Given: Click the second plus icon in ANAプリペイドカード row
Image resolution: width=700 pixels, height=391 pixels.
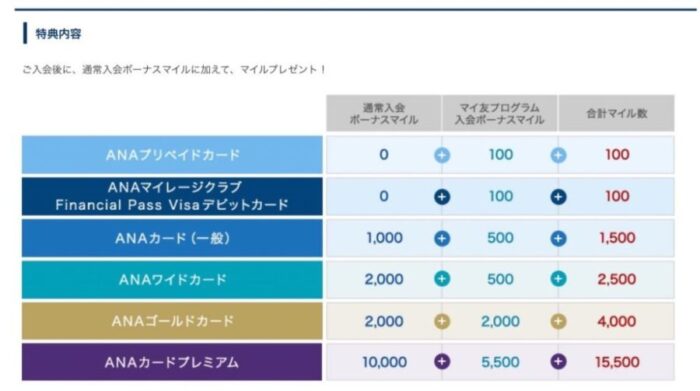Looking at the screenshot, I should 558,155.
